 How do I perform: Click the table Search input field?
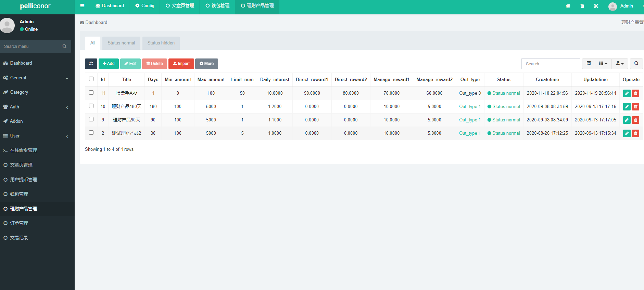[550, 64]
